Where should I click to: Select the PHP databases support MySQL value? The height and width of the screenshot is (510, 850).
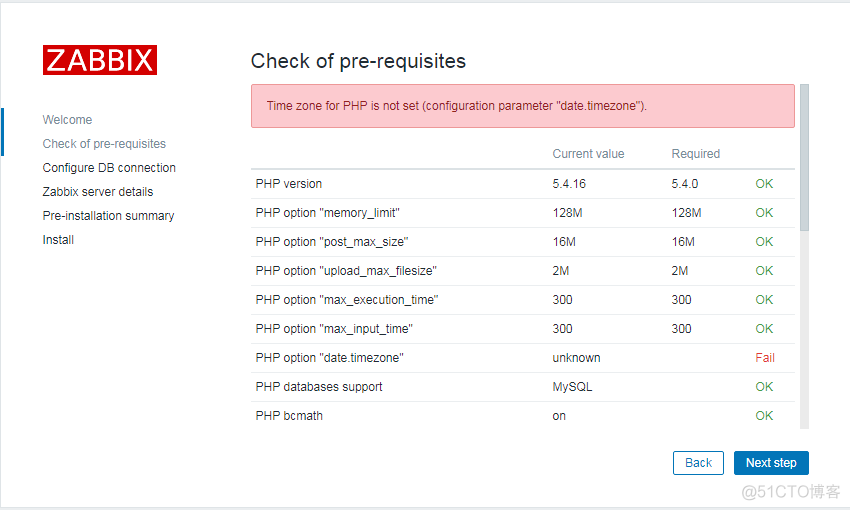pos(572,387)
